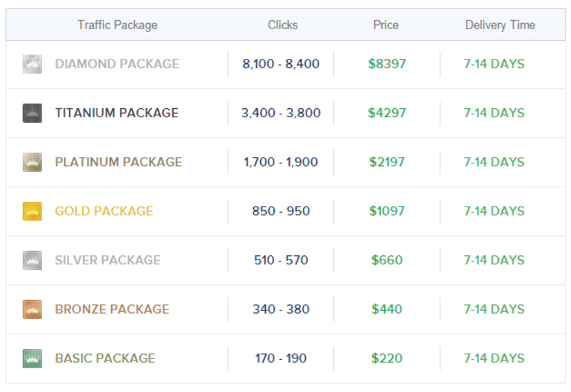Click the Price column header
The height and width of the screenshot is (392, 571).
386,25
